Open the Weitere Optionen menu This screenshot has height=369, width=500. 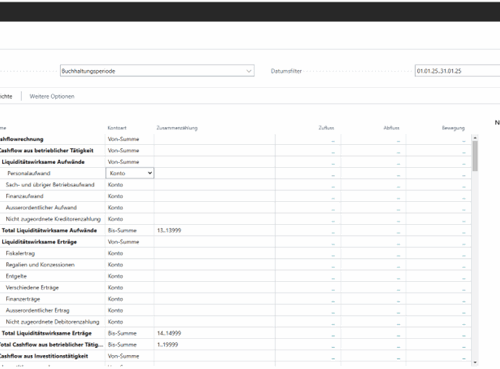click(x=52, y=96)
